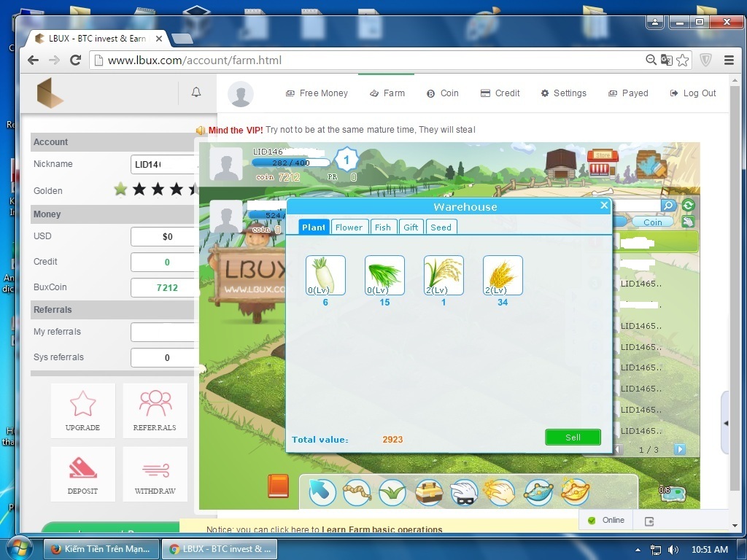Screen dimensions: 747x560
Task: Click the green Sell button
Action: (x=573, y=437)
